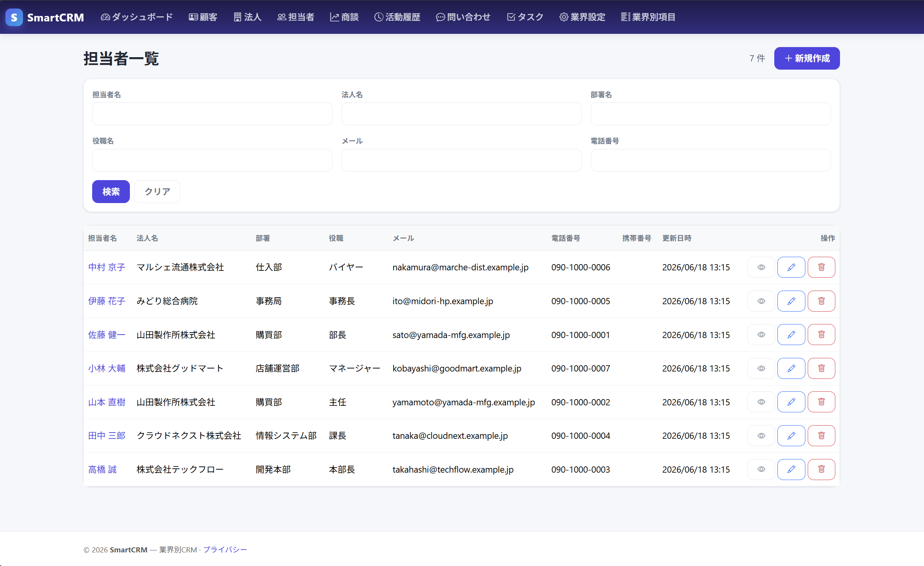Edit the 高橋 誠 row with pencil icon
The height and width of the screenshot is (566, 924).
click(791, 470)
